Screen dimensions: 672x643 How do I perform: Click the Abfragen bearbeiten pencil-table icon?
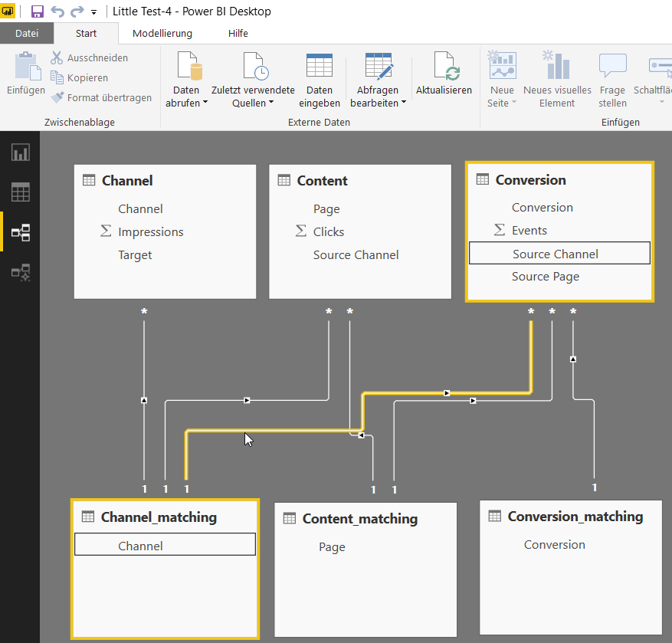point(379,66)
